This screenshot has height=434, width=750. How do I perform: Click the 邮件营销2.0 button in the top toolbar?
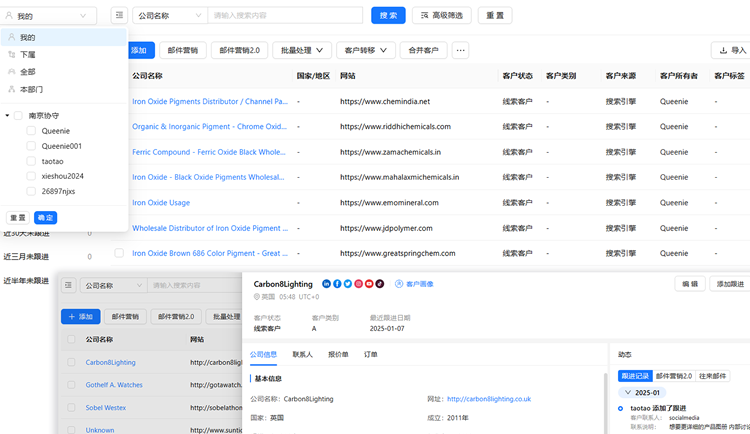click(240, 50)
